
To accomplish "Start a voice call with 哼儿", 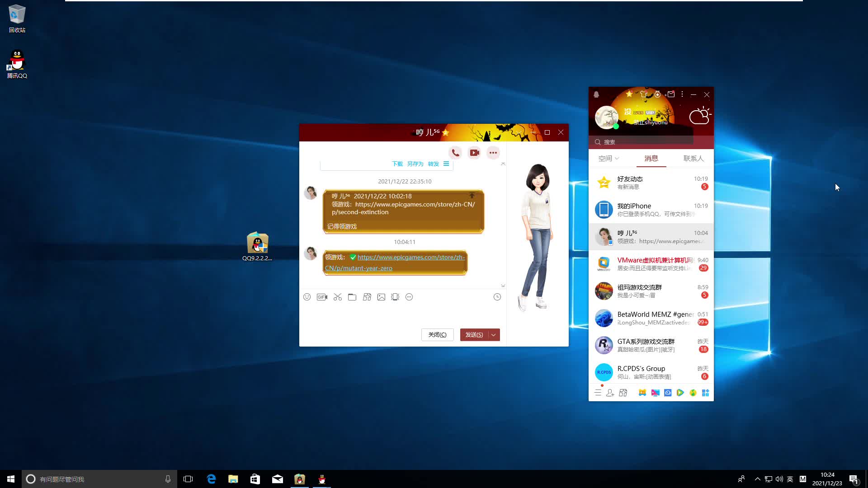I will [455, 153].
